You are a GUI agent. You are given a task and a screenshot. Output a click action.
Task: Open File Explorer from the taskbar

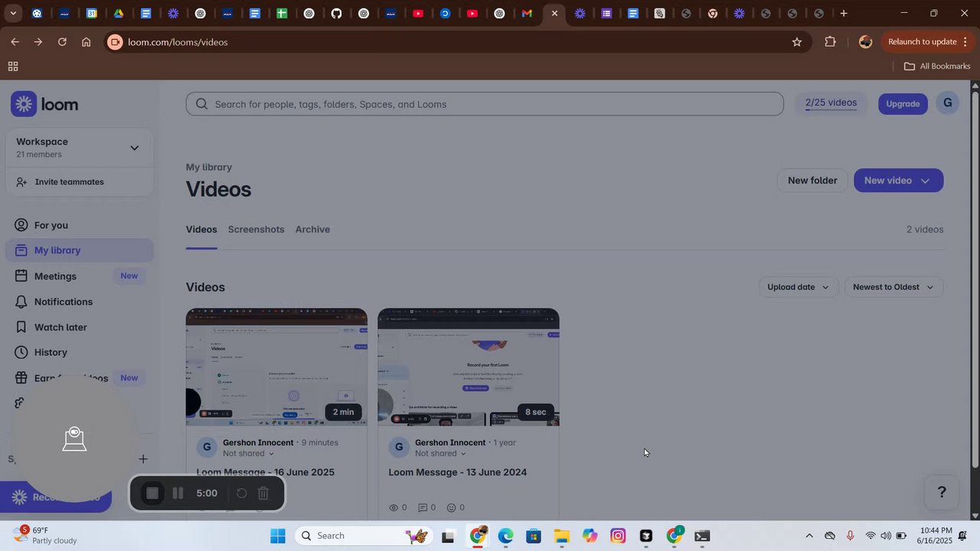(562, 536)
